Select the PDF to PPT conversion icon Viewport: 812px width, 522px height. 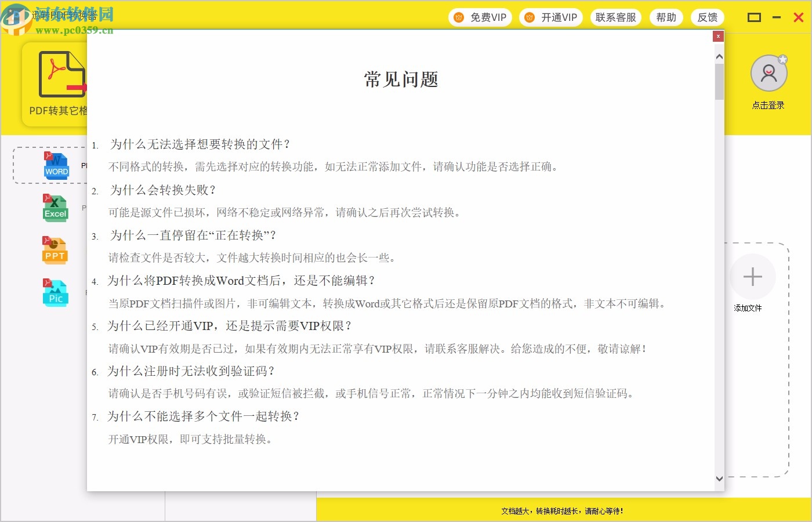tap(55, 249)
